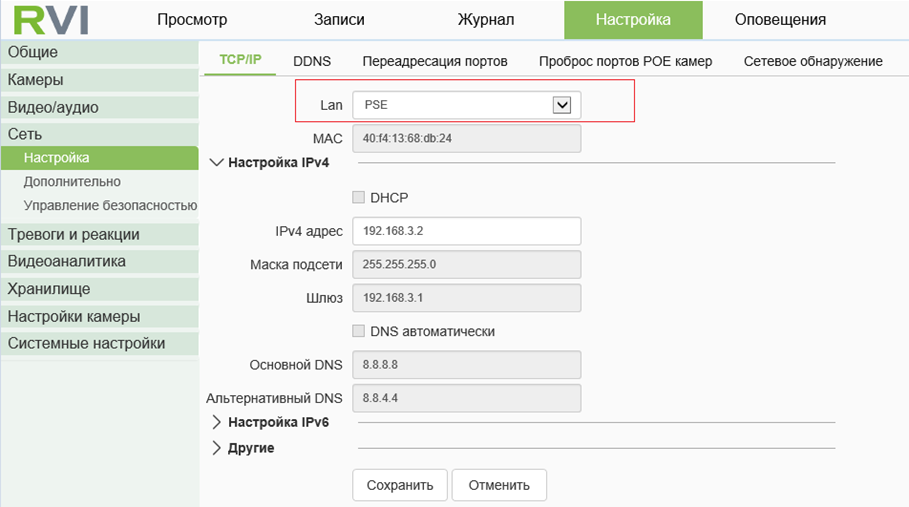Click the IPv4 адрес input field
The height and width of the screenshot is (507, 909).
click(466, 231)
